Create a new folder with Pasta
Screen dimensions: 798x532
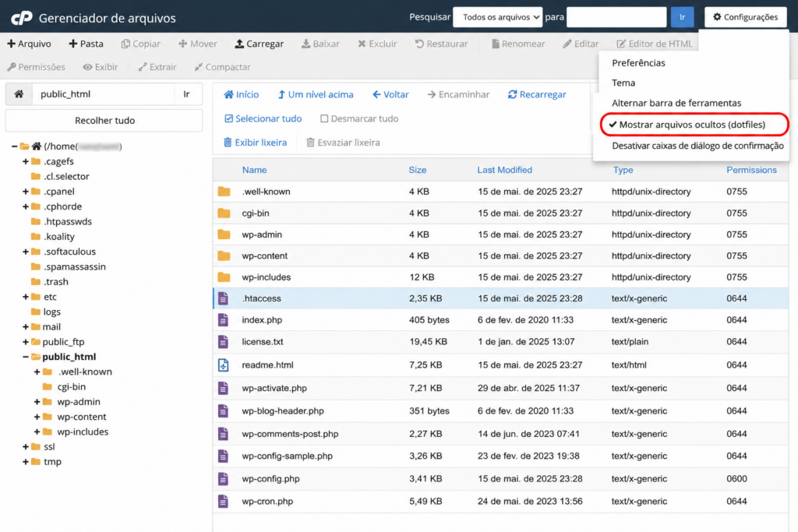click(x=86, y=44)
